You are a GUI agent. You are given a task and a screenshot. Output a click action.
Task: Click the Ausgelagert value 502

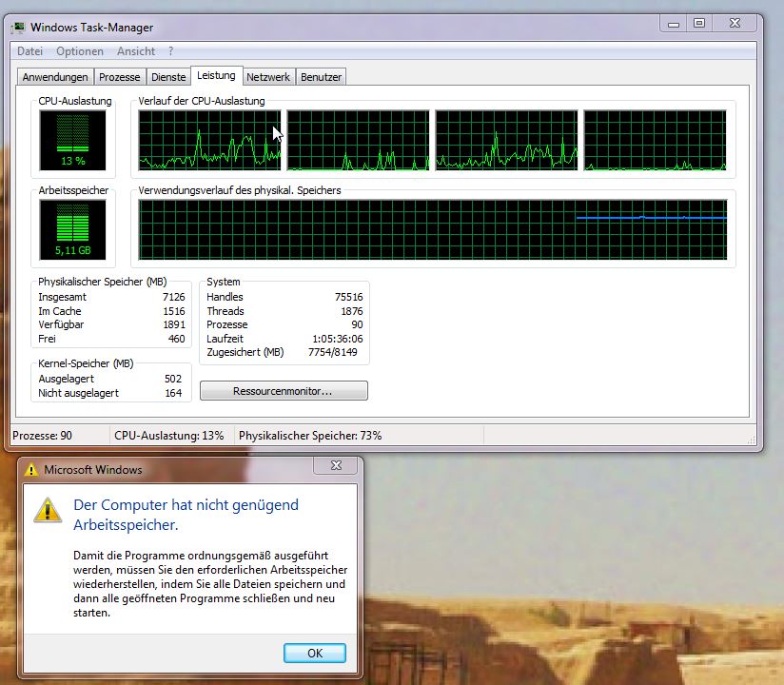point(173,379)
